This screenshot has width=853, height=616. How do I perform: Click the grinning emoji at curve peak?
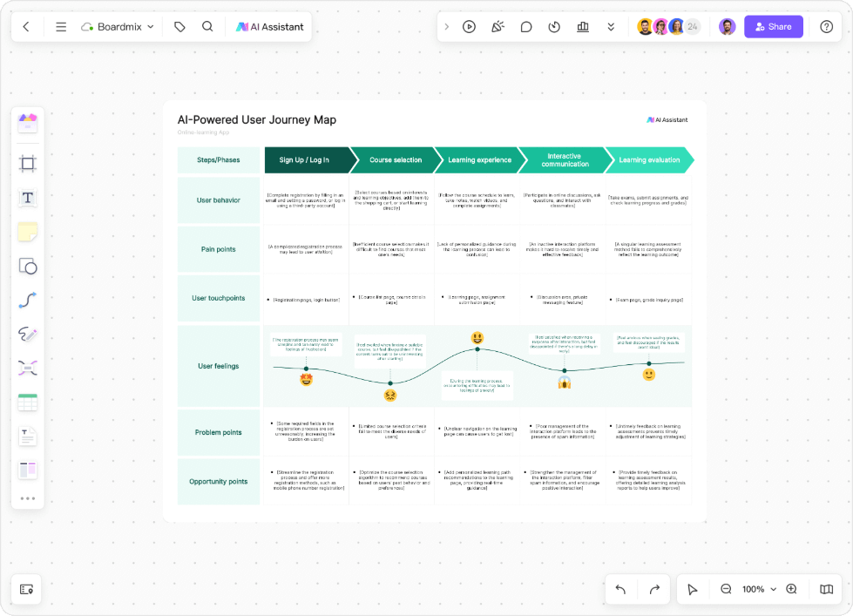tap(477, 338)
